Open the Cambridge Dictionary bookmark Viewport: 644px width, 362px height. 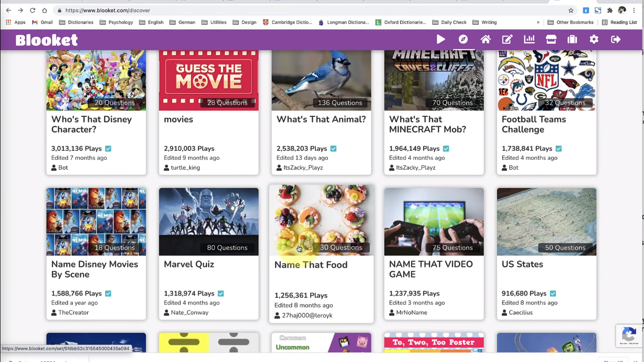pyautogui.click(x=288, y=22)
